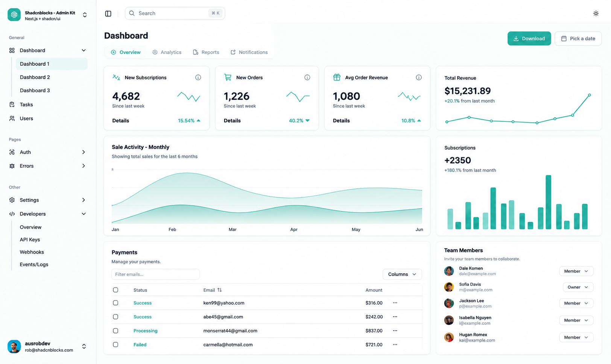Image resolution: width=611 pixels, height=364 pixels.
Task: Focus the Search field
Action: click(175, 13)
